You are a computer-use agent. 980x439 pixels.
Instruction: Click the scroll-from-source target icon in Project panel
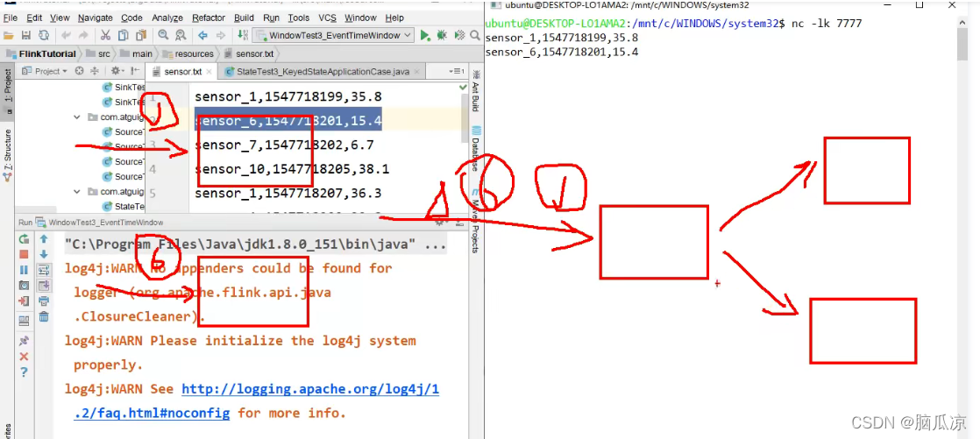tap(80, 71)
